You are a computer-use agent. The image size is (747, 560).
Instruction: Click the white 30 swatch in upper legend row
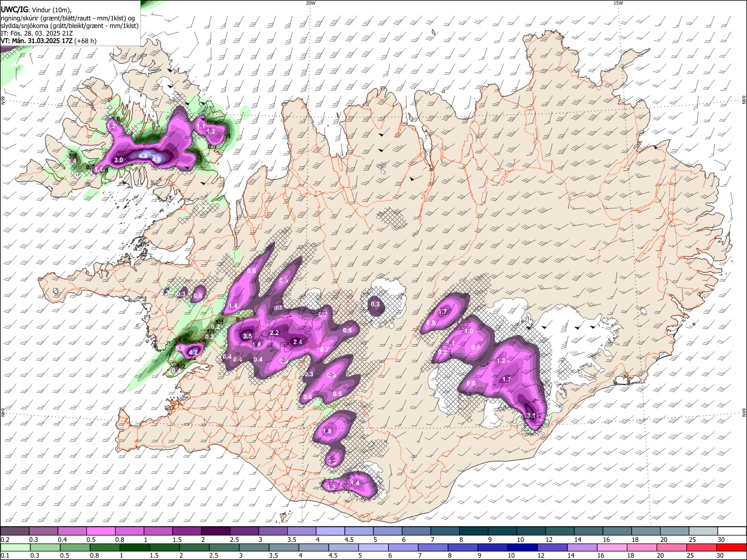point(731,531)
